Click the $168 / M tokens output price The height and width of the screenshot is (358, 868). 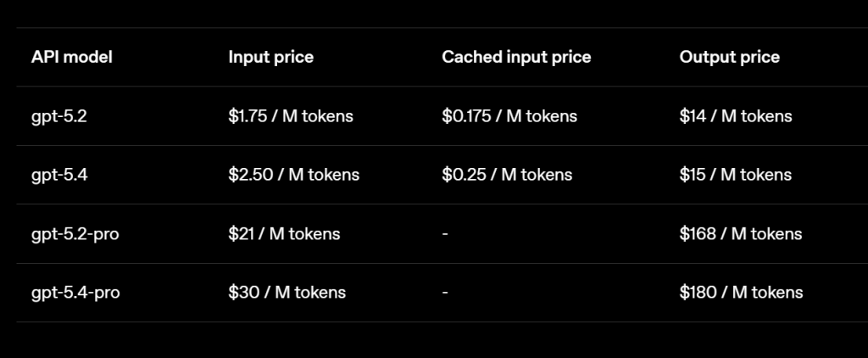[741, 233]
